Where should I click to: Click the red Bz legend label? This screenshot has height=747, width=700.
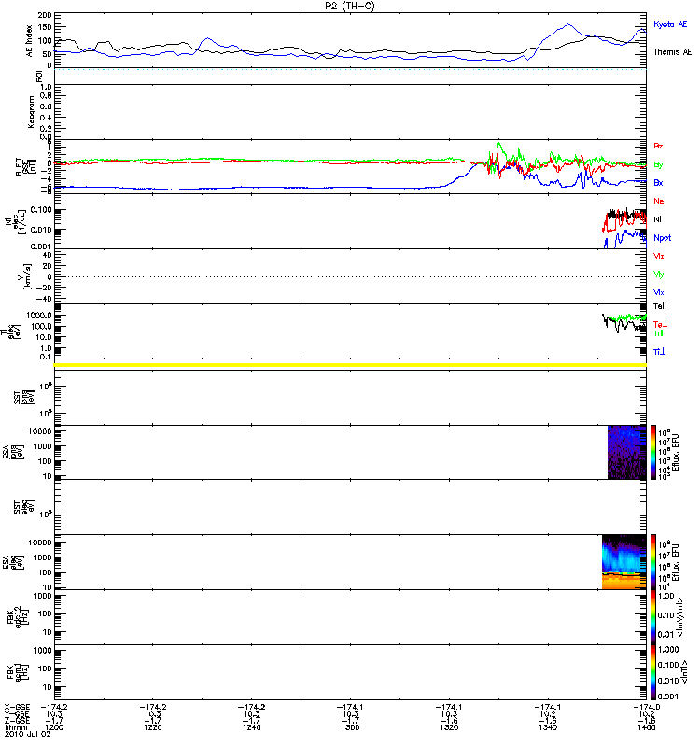coord(658,146)
